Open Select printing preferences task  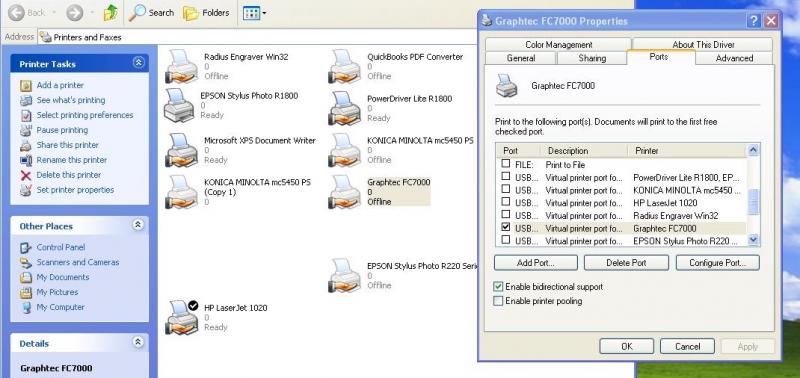point(85,115)
